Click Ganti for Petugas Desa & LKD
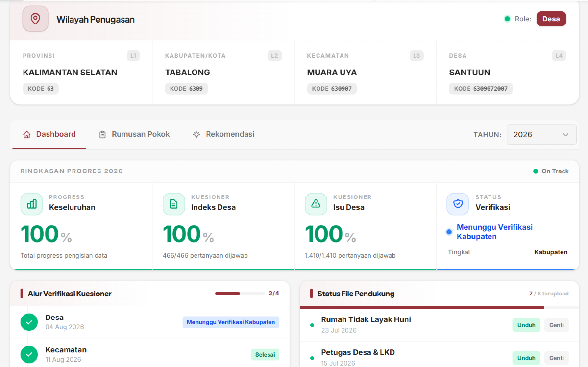Screen dimensions: 588x367 pyautogui.click(x=557, y=358)
